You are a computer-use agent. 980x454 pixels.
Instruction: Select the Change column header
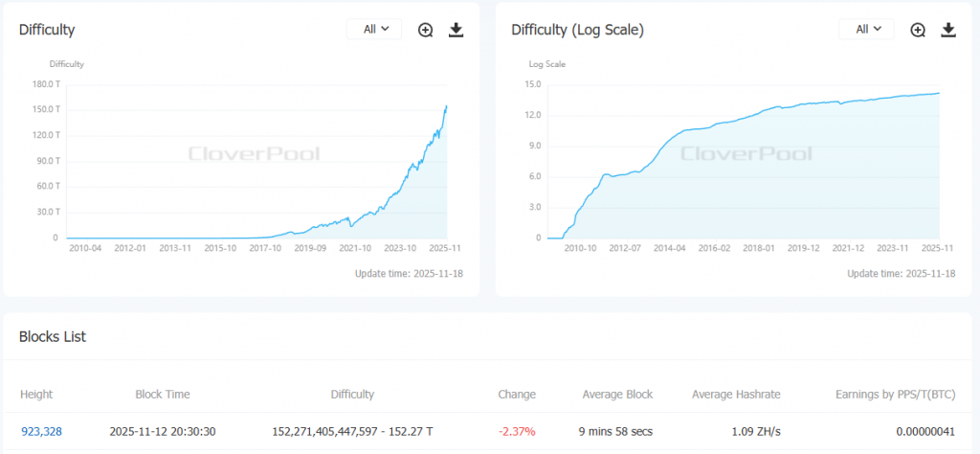pyautogui.click(x=517, y=394)
